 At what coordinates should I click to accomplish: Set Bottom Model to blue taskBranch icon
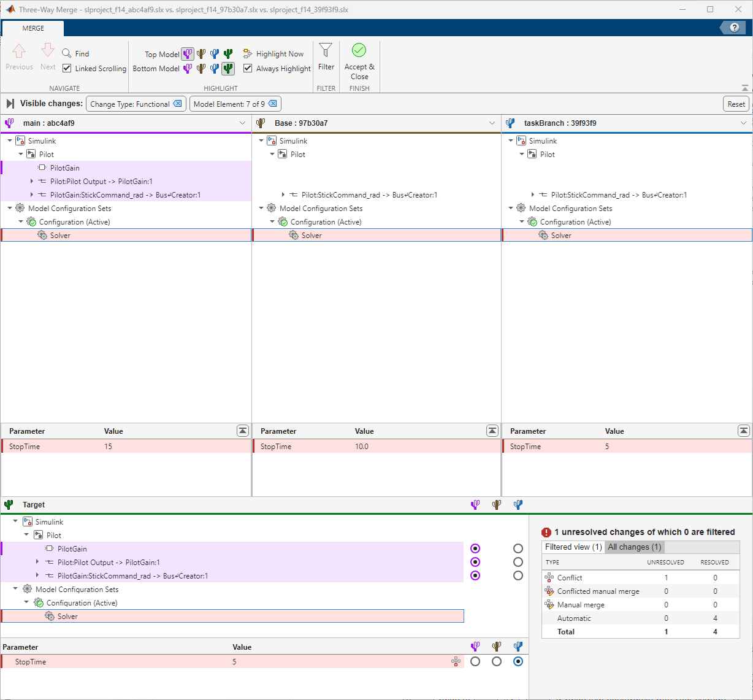(215, 69)
